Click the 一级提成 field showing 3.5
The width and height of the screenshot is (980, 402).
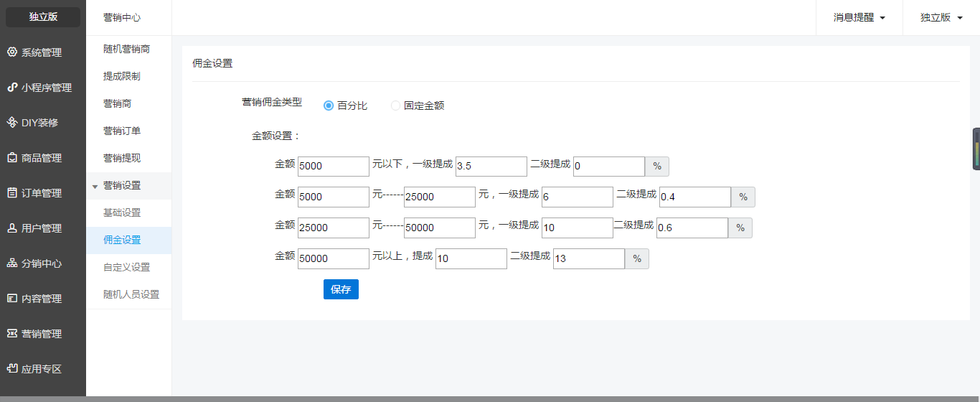point(491,167)
